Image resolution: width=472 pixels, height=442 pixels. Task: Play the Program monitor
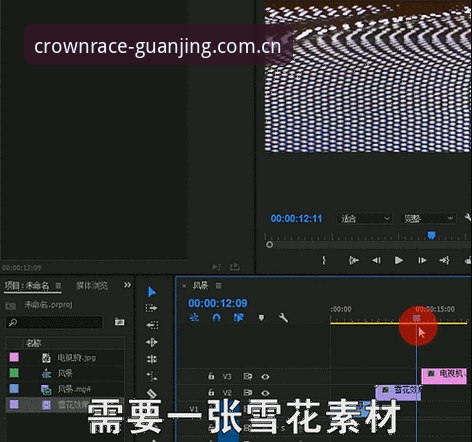click(399, 260)
